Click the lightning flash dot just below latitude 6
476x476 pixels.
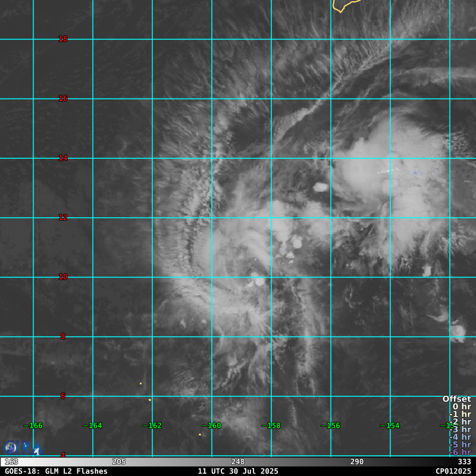150,400
